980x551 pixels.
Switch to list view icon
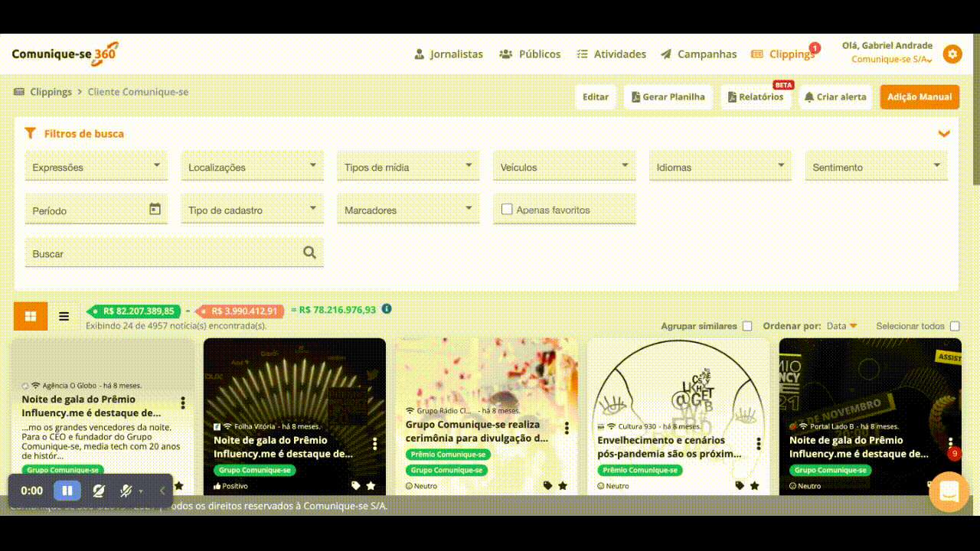64,316
